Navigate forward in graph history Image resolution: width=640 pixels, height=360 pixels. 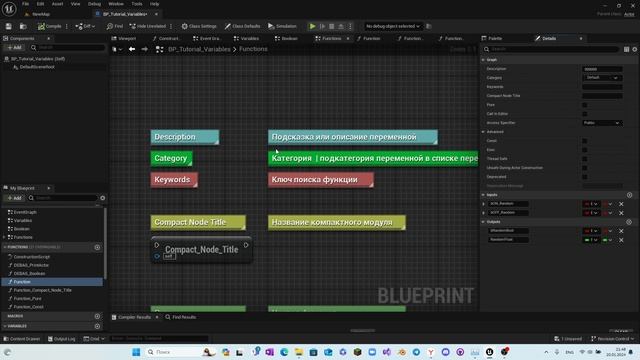144,49
